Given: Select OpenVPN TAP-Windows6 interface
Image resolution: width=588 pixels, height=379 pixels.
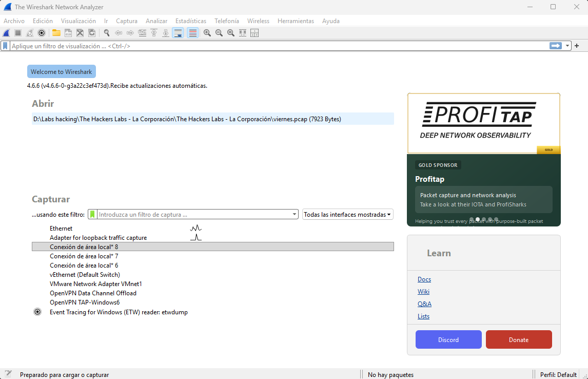Looking at the screenshot, I should point(212,302).
